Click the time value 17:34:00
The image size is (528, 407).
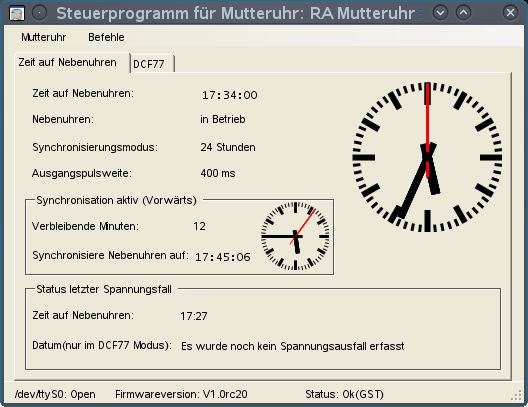click(230, 95)
